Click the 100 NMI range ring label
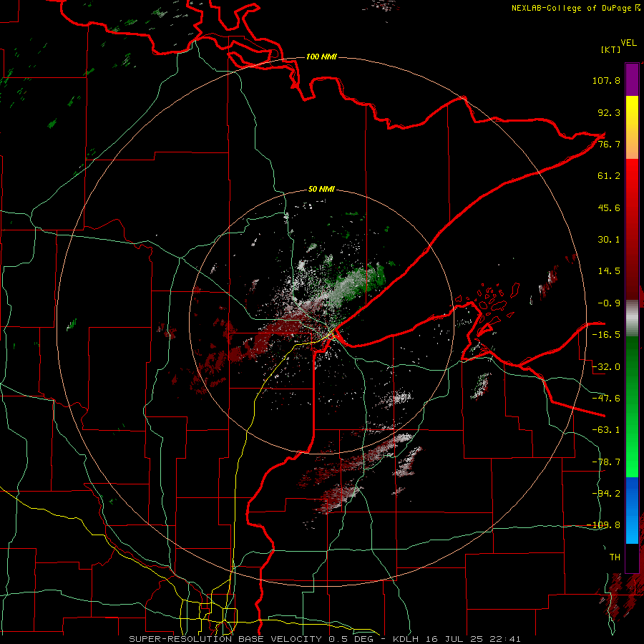 pyautogui.click(x=321, y=57)
